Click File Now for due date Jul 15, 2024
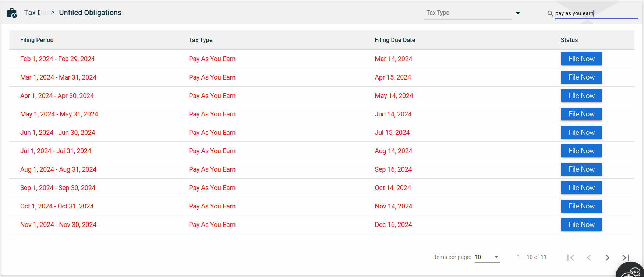 581,133
